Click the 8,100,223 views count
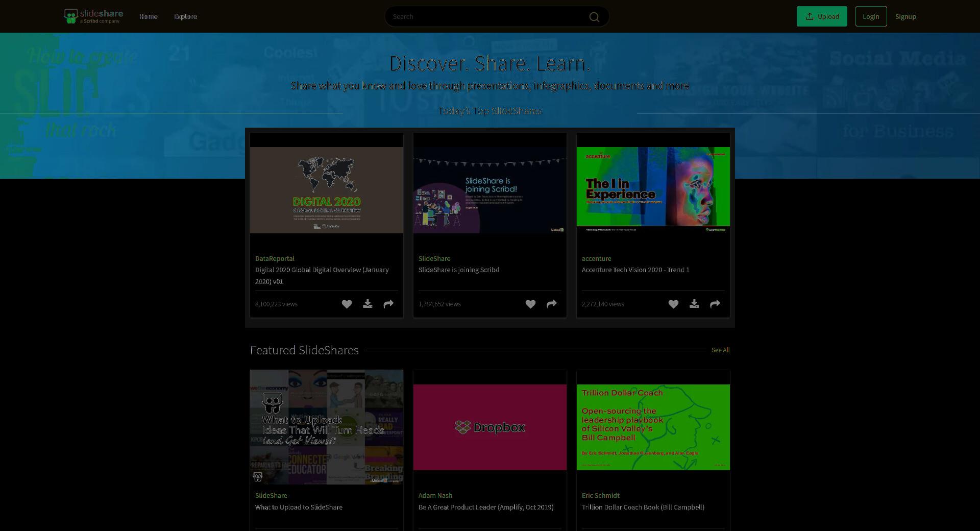 [276, 304]
